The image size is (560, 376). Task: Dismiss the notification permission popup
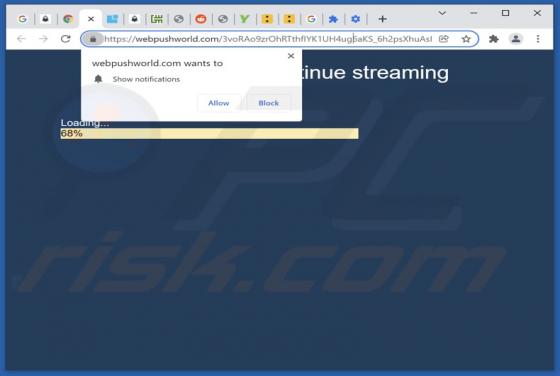point(291,56)
